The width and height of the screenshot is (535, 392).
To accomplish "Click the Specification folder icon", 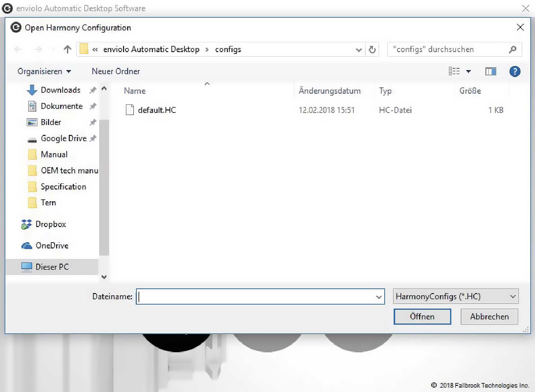I will tap(32, 187).
